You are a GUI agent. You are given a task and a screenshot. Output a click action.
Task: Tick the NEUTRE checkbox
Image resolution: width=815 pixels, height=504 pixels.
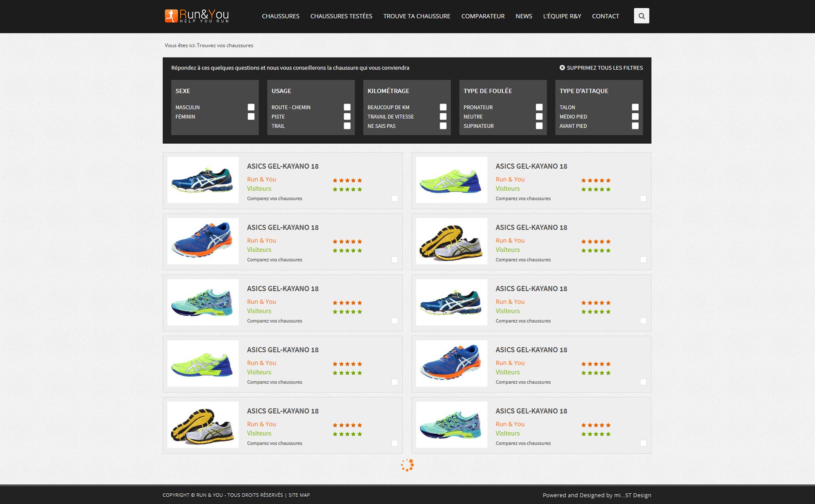pos(539,117)
